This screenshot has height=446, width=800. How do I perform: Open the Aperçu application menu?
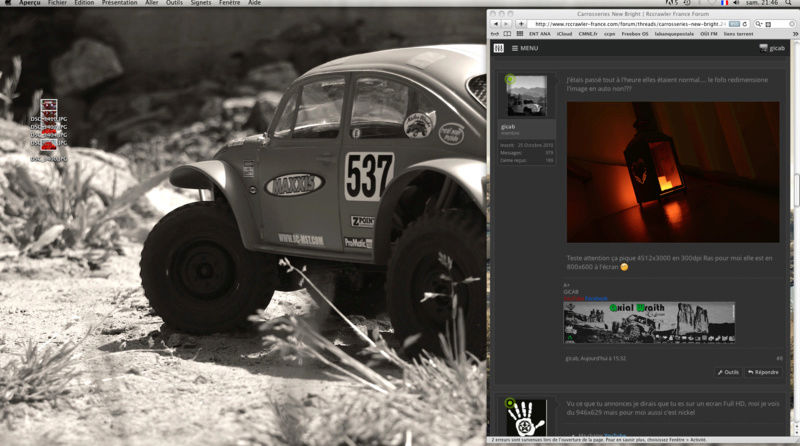pyautogui.click(x=30, y=3)
